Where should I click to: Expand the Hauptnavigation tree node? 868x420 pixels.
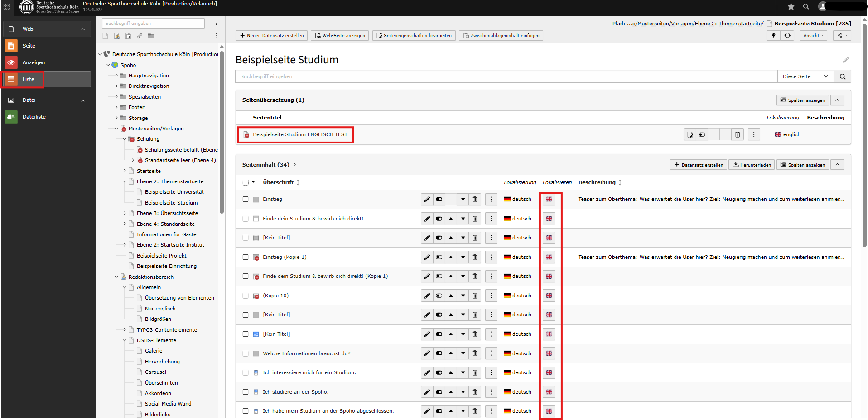click(116, 76)
